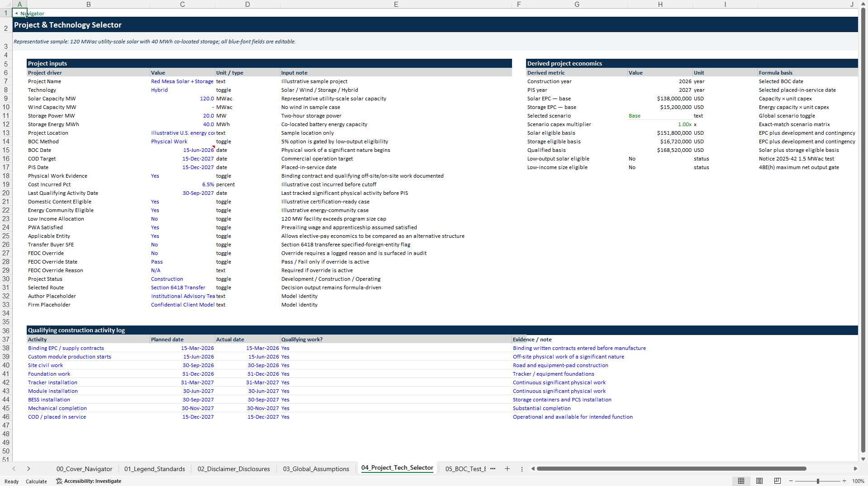Select row 20 header
Viewport: 868px width, 486px height.
pos(6,193)
